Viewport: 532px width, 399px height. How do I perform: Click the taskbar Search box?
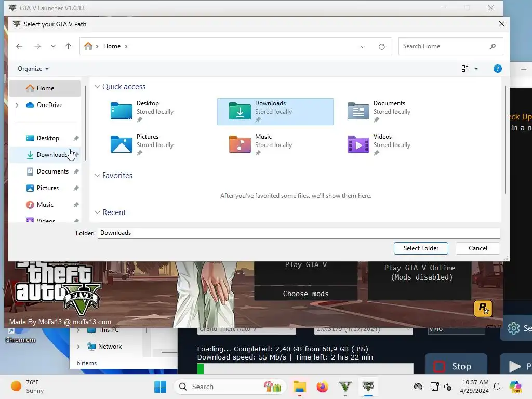(x=230, y=387)
